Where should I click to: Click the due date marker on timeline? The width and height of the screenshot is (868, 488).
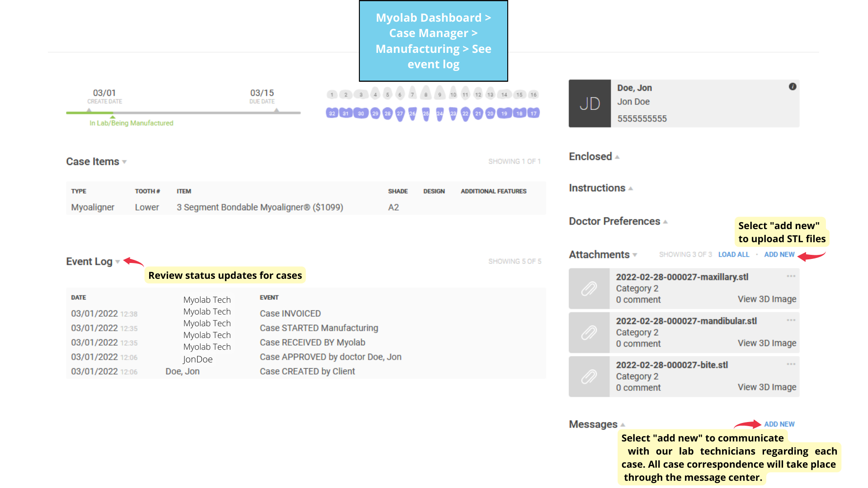coord(276,111)
